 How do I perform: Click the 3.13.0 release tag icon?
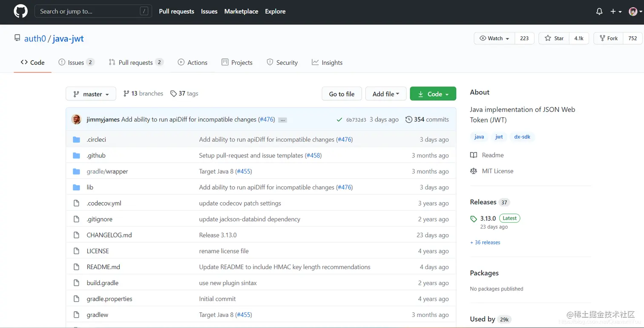[x=474, y=219]
